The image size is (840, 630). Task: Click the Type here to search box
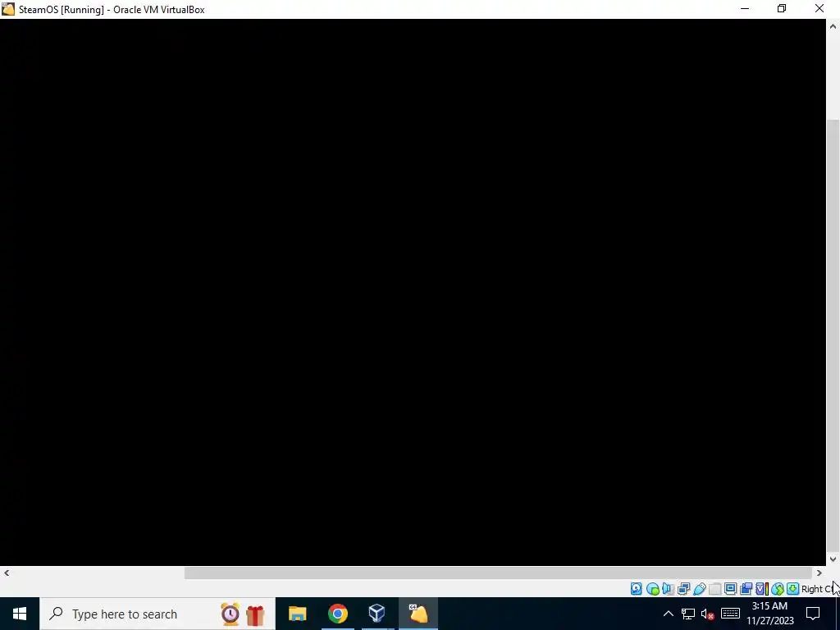pyautogui.click(x=157, y=614)
